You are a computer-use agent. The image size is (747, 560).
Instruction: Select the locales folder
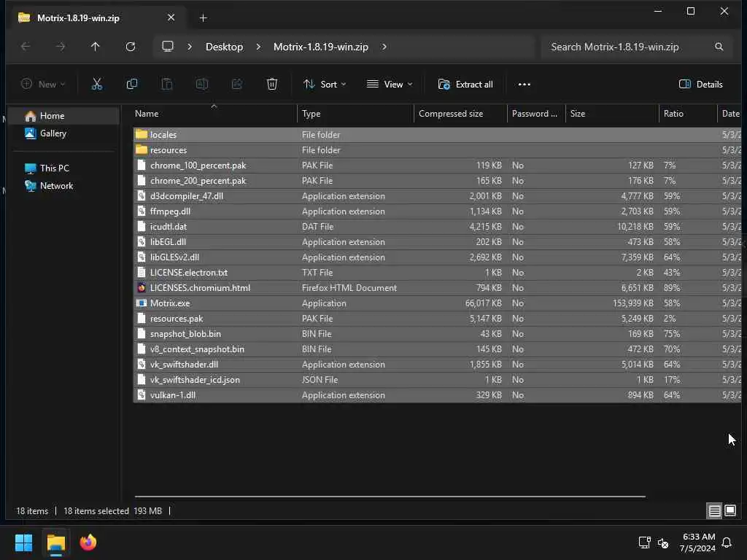tap(437, 135)
